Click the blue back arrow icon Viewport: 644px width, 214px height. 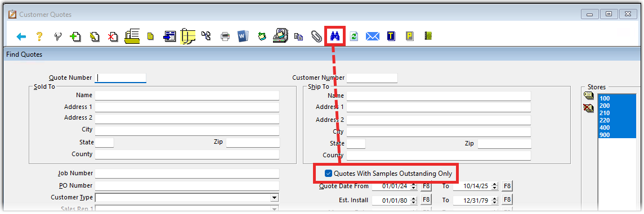coord(21,37)
